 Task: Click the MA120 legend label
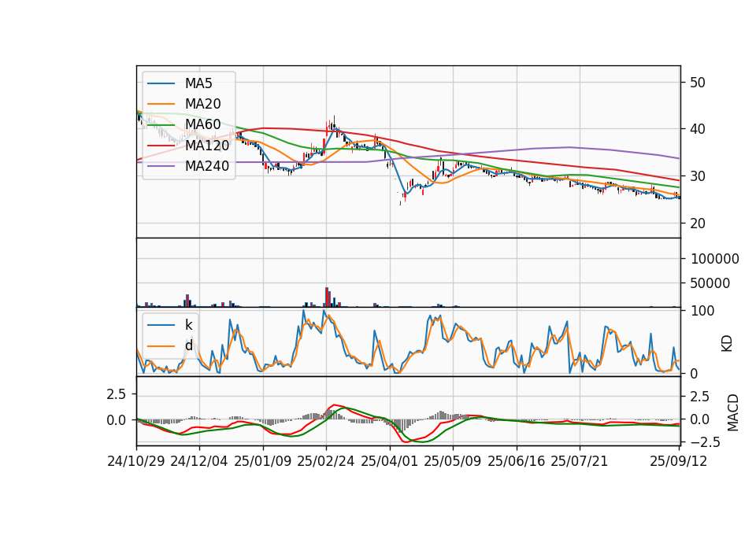point(207,146)
